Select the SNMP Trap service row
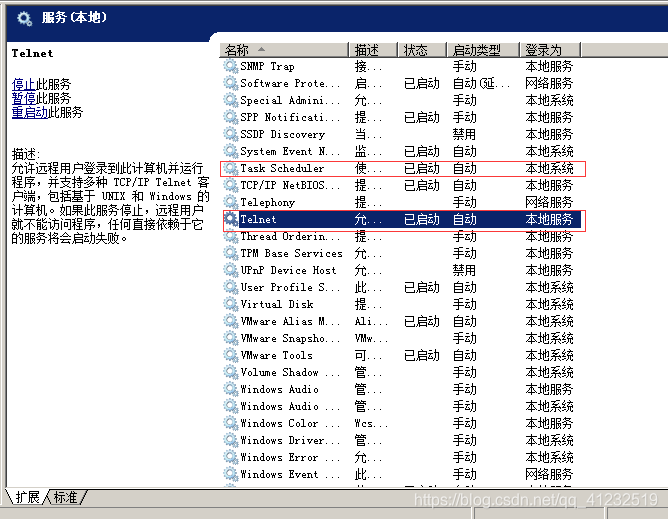 click(x=403, y=66)
